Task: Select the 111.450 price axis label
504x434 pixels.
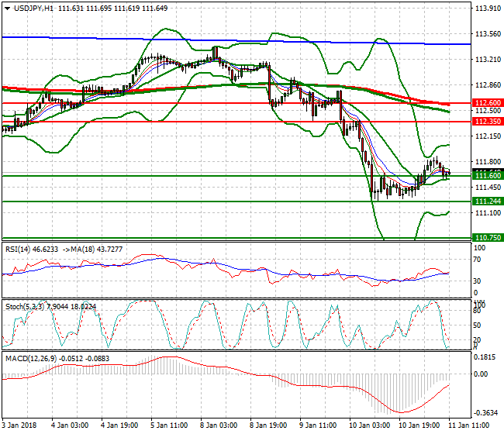Action: (x=488, y=188)
